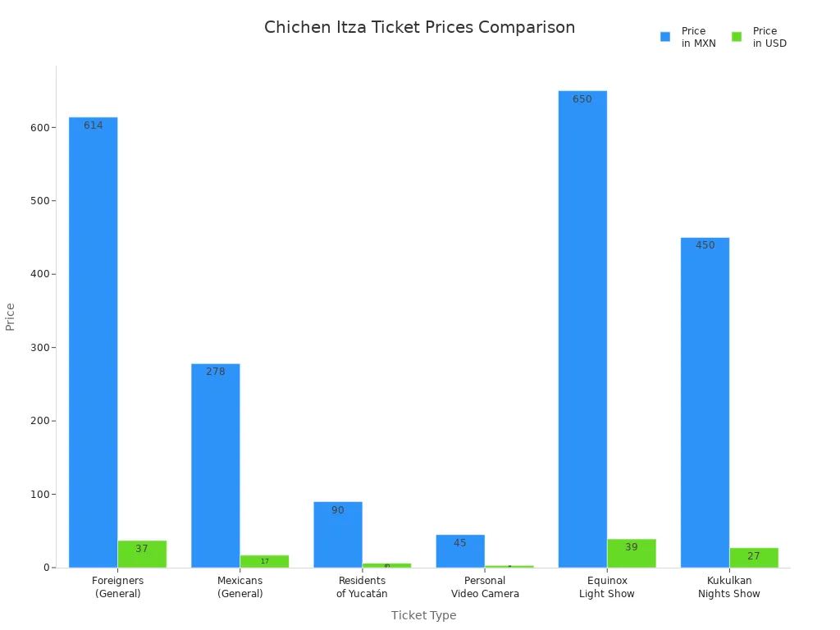The width and height of the screenshot is (840, 630).
Task: Click the Price y-axis title
Action: click(x=11, y=317)
